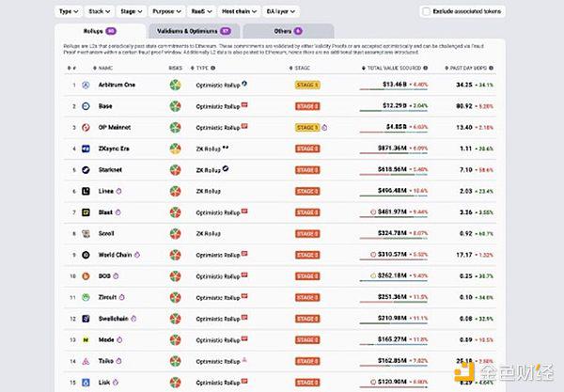Click the Starknet logo icon

[x=86, y=170]
